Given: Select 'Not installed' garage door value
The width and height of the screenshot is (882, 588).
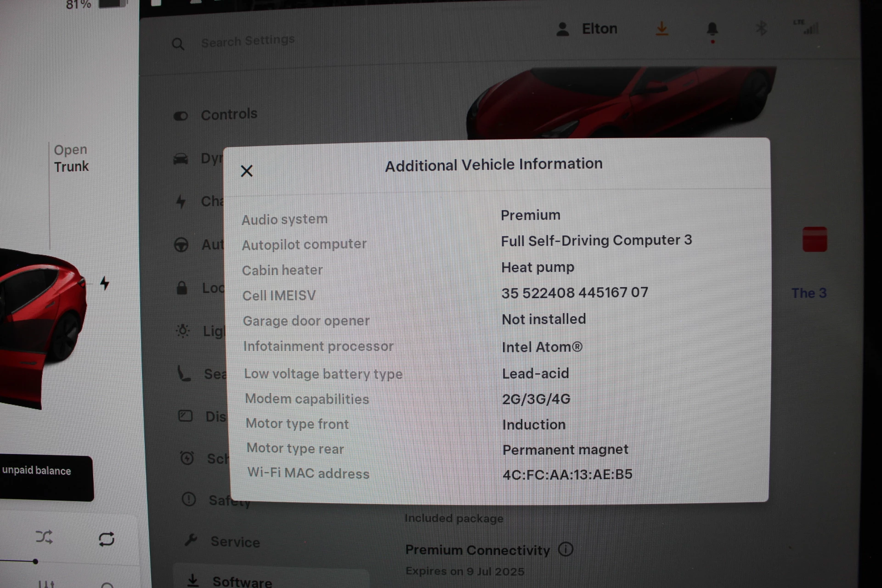Looking at the screenshot, I should [544, 319].
